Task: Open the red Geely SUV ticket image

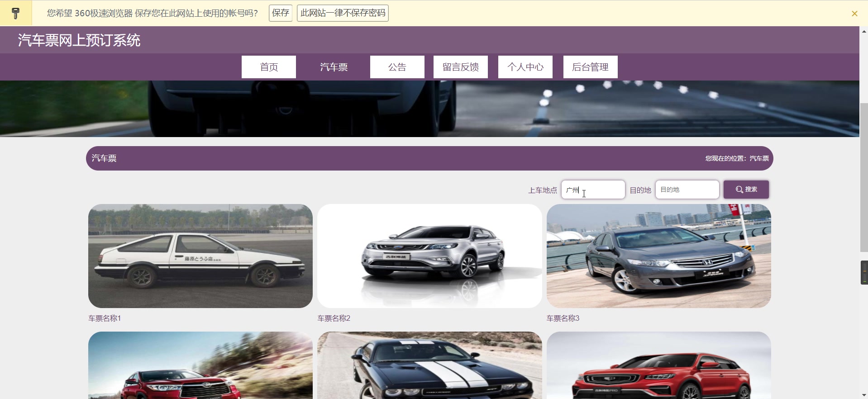Action: [659, 365]
